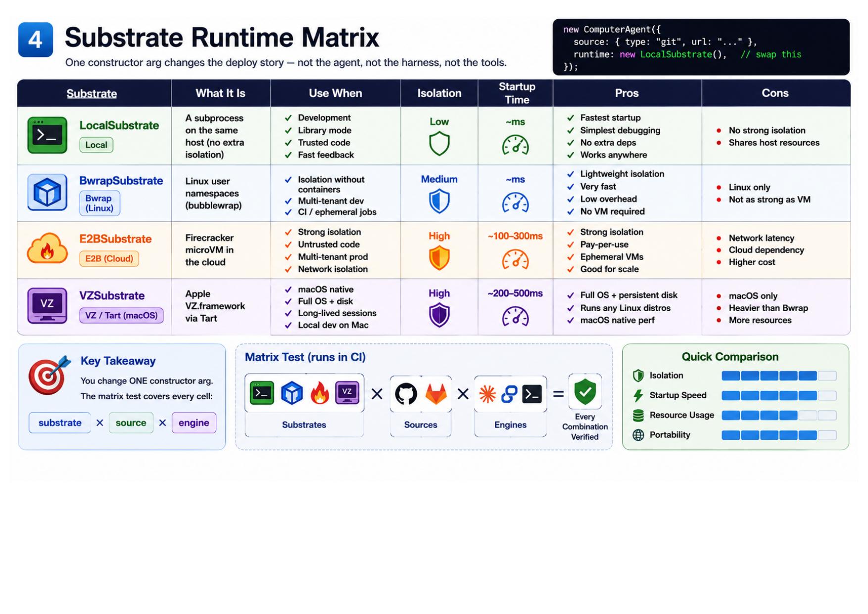This screenshot has height=614, width=868.
Task: Click the What It Is column header
Action: (220, 93)
